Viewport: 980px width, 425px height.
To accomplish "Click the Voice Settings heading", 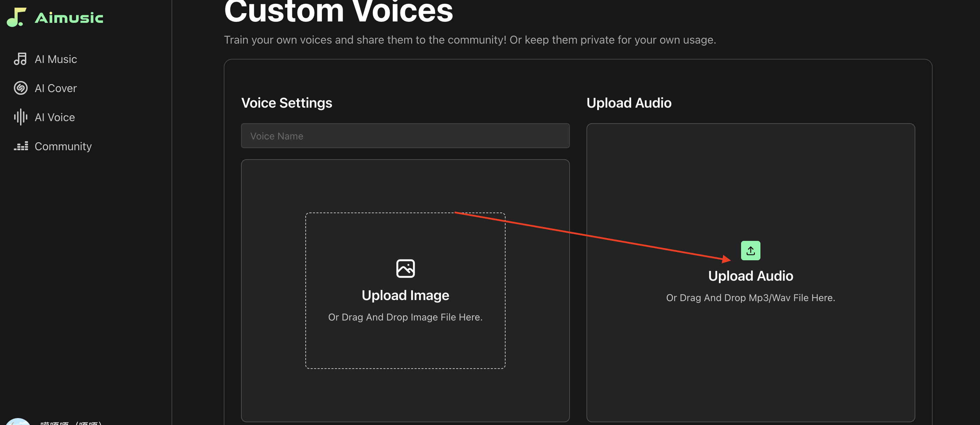I will [286, 103].
